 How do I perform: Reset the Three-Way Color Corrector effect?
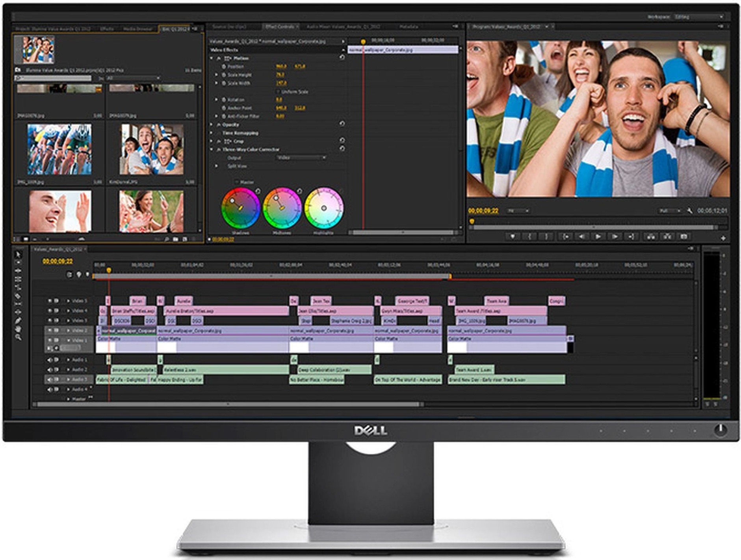(342, 149)
